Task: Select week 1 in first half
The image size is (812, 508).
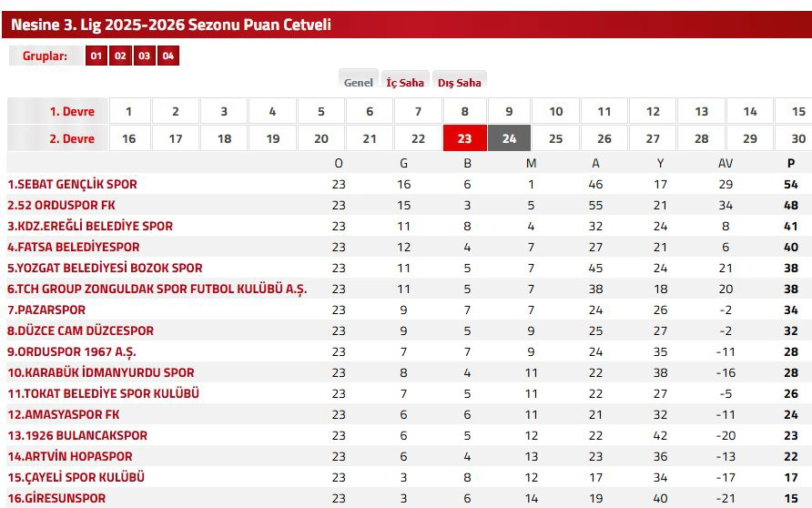Action: [128, 112]
